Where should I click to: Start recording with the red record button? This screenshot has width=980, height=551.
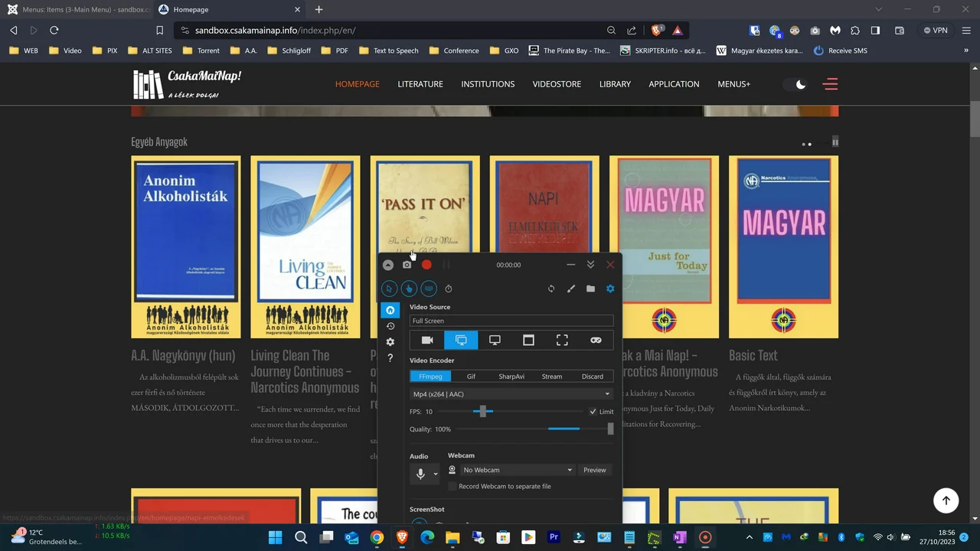point(426,265)
